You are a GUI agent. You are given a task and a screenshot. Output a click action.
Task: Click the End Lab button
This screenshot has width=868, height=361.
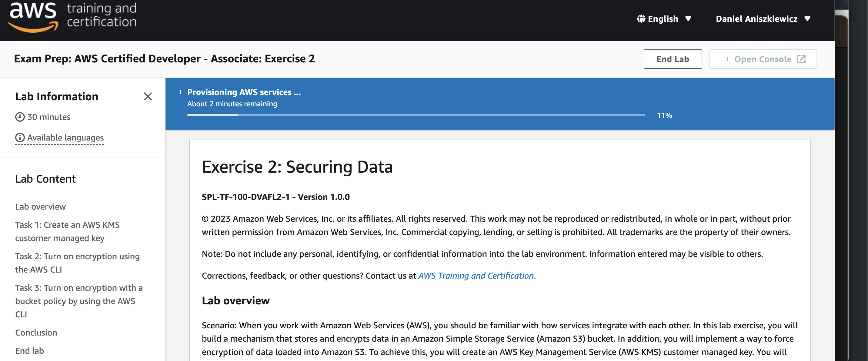pos(673,59)
